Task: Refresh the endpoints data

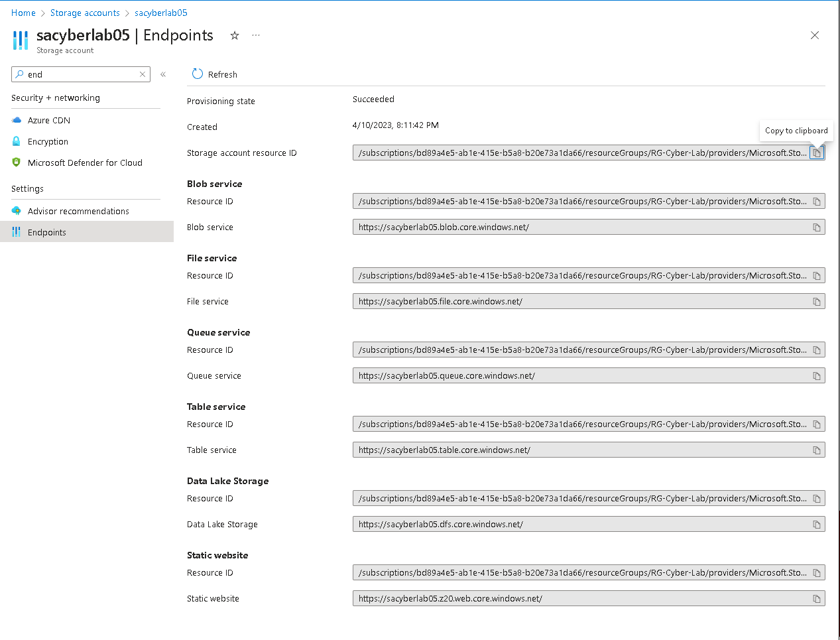Action: [x=214, y=74]
